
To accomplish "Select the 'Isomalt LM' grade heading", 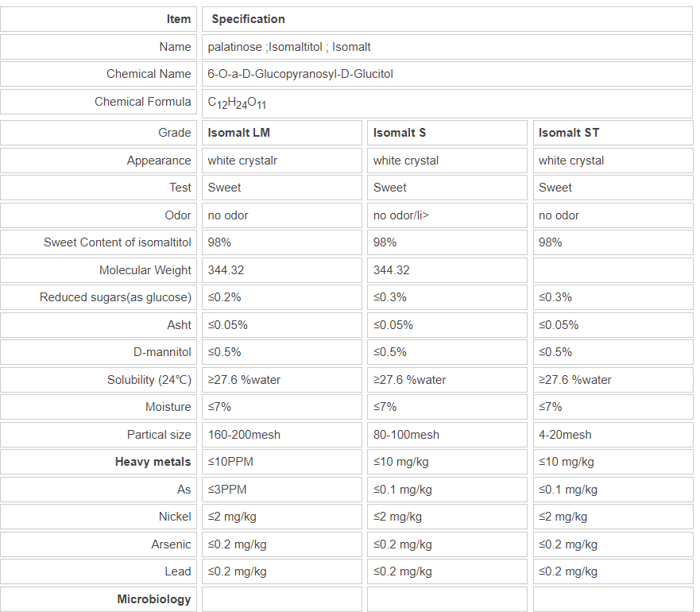I will 239,133.
